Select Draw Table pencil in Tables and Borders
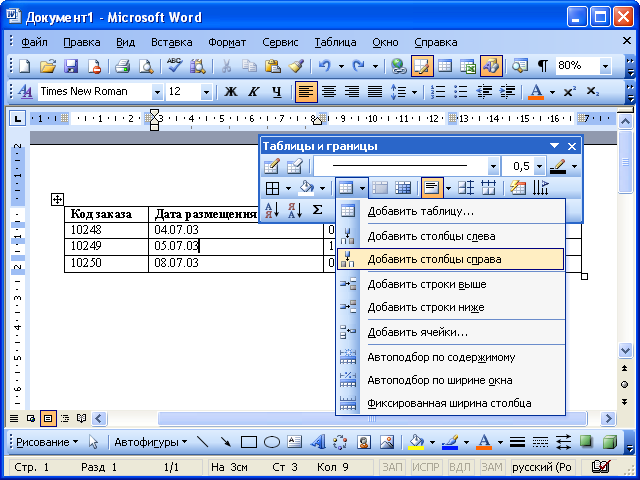The width and height of the screenshot is (640, 480). pyautogui.click(x=271, y=166)
